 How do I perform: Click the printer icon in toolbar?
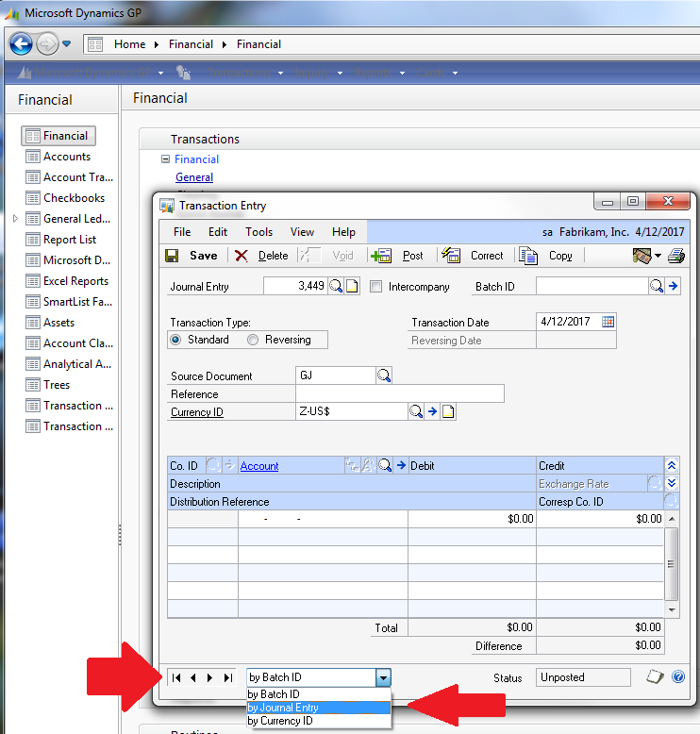[x=675, y=256]
